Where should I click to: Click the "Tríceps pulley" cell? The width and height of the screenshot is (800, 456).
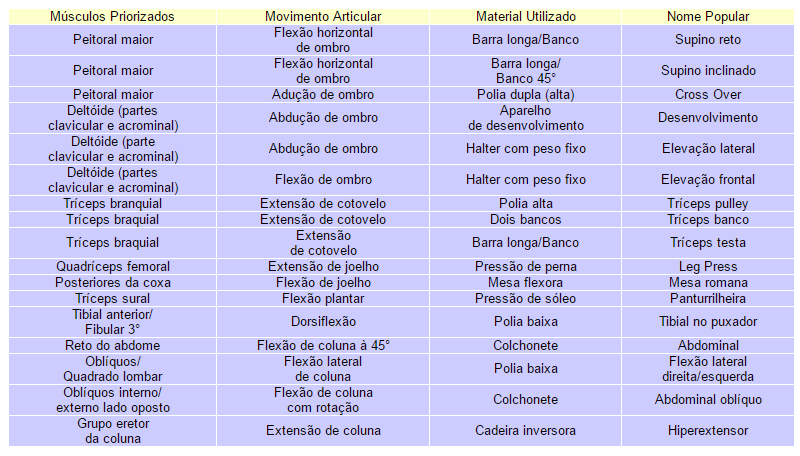pyautogui.click(x=708, y=203)
